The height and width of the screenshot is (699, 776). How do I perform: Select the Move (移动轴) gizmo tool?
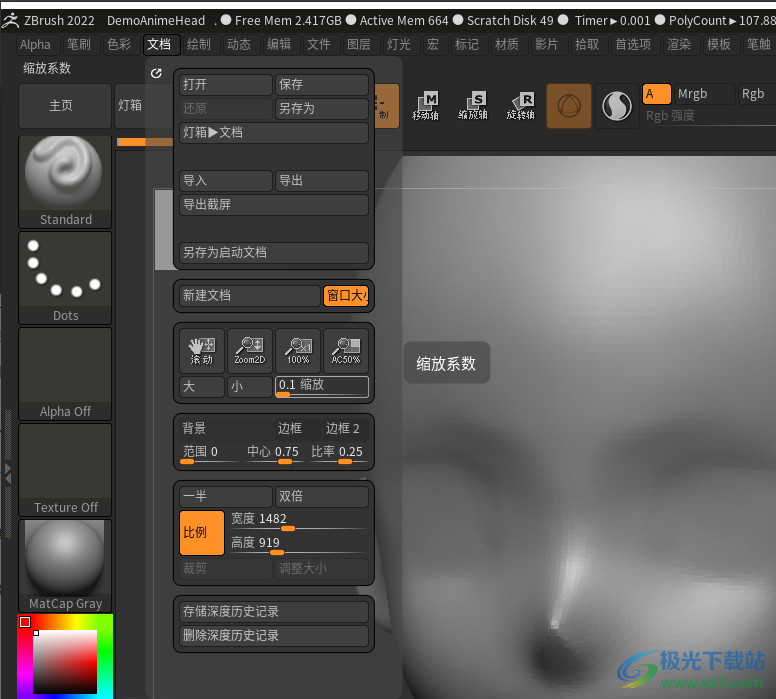(x=425, y=105)
